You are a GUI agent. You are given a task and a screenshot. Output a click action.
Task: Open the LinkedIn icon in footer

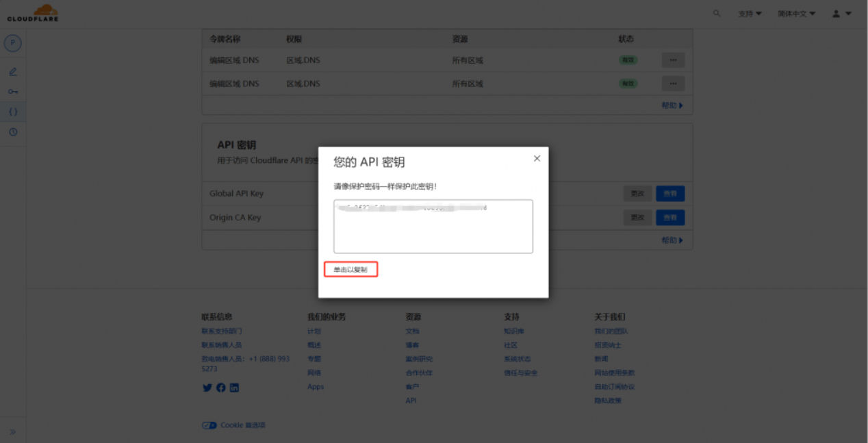click(234, 388)
